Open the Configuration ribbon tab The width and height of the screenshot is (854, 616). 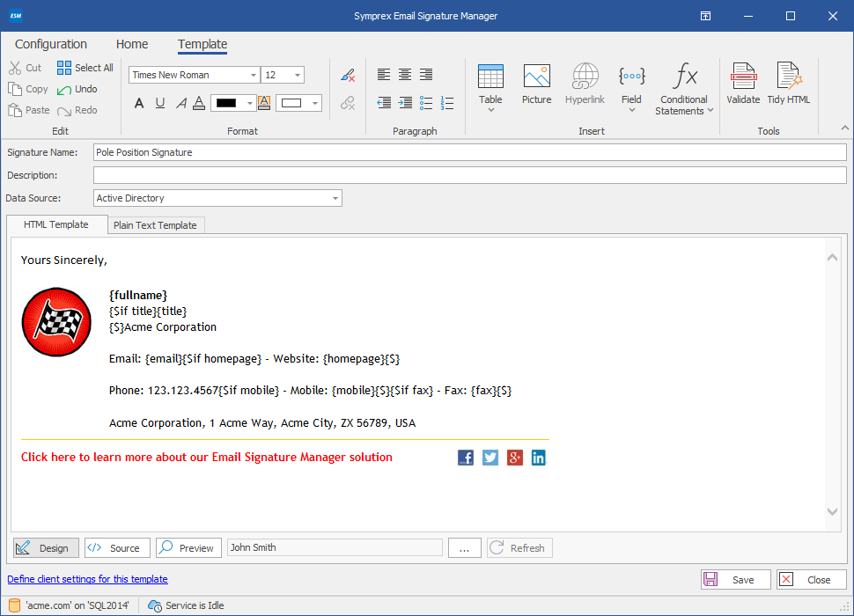(51, 44)
